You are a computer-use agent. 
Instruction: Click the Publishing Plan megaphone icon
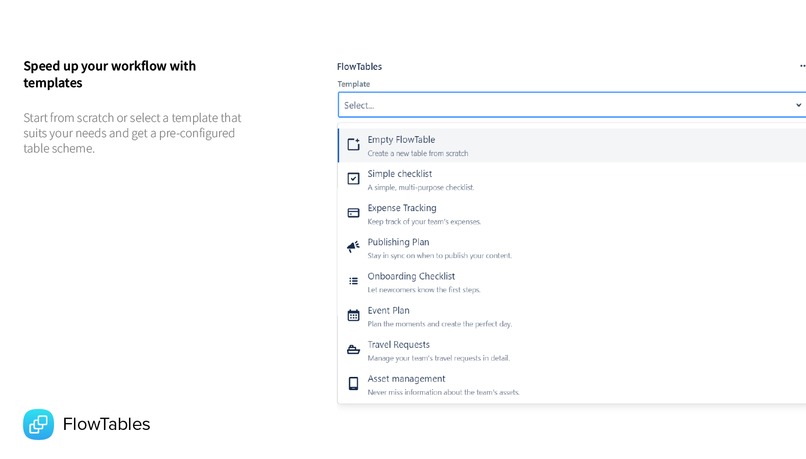353,247
